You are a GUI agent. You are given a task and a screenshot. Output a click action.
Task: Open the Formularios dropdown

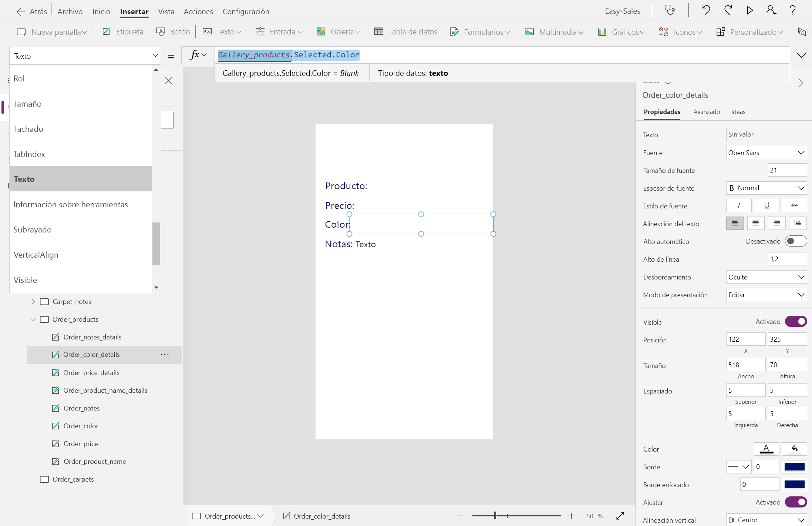click(480, 32)
